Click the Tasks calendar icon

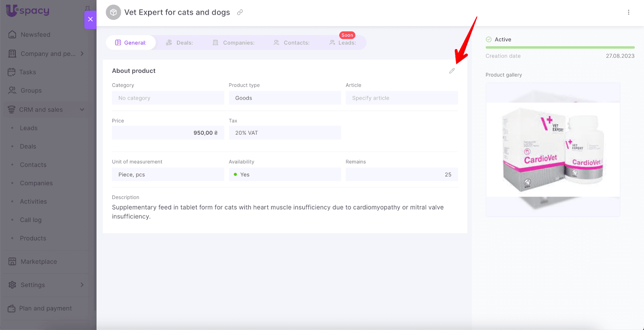(x=12, y=72)
